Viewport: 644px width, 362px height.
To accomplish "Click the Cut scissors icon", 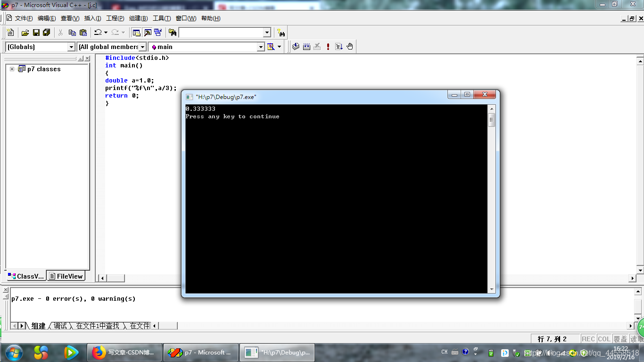I will coord(60,33).
